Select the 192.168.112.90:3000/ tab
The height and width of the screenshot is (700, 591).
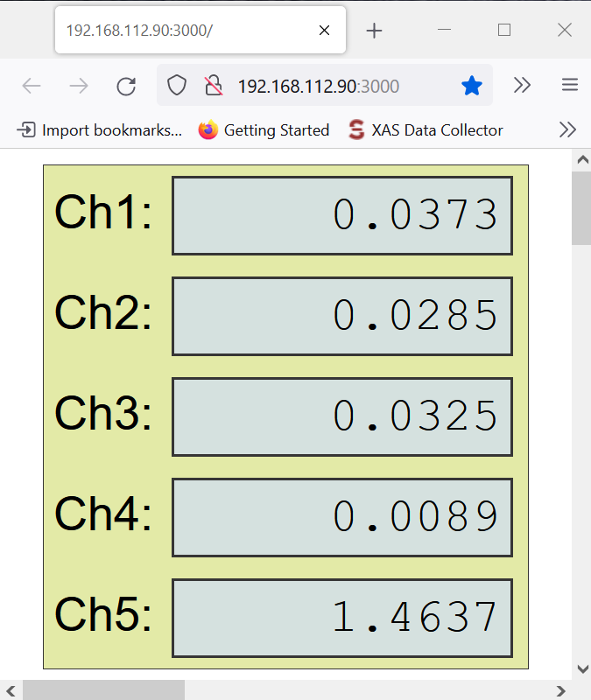pyautogui.click(x=201, y=30)
